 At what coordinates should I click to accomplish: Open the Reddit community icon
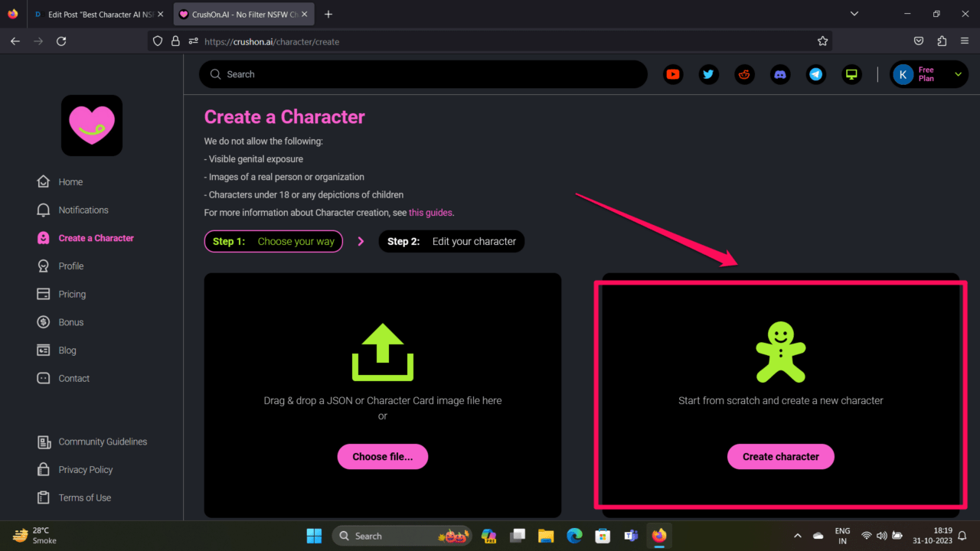(x=744, y=74)
